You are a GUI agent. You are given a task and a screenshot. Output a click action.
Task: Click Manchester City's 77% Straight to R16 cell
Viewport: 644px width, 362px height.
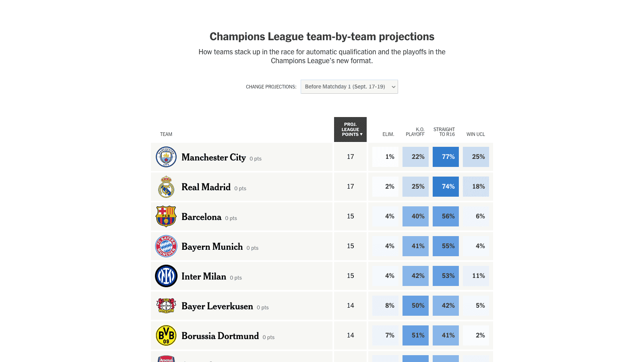point(446,157)
